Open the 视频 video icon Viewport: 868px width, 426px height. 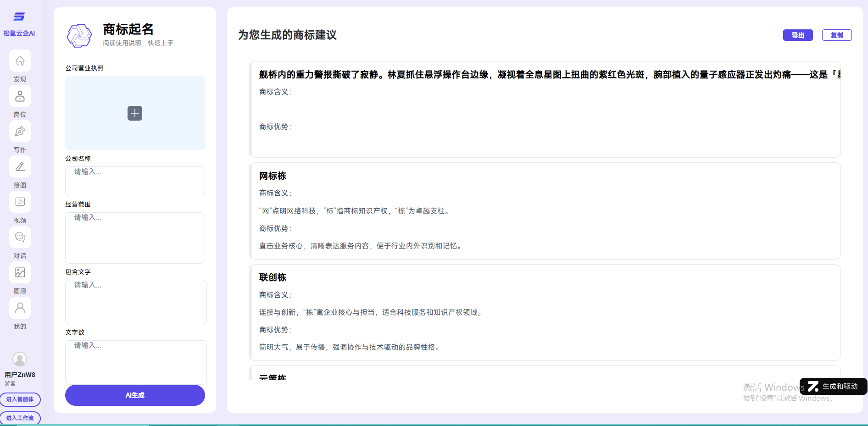(x=20, y=202)
